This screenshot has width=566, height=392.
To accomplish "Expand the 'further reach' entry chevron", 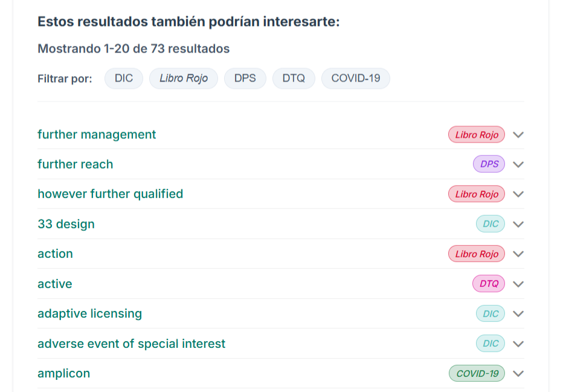I will coord(518,164).
